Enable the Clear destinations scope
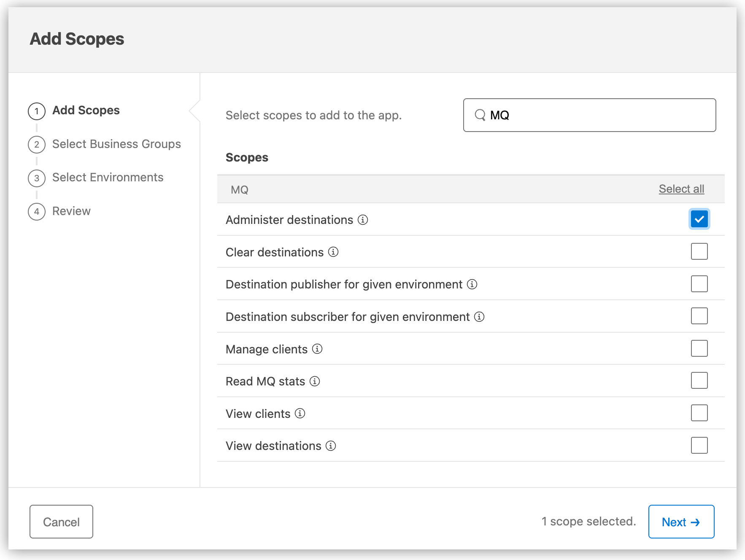 coord(699,251)
